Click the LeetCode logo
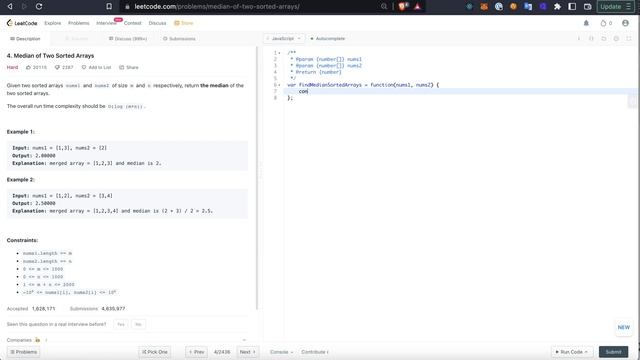640x360 pixels. coord(22,23)
